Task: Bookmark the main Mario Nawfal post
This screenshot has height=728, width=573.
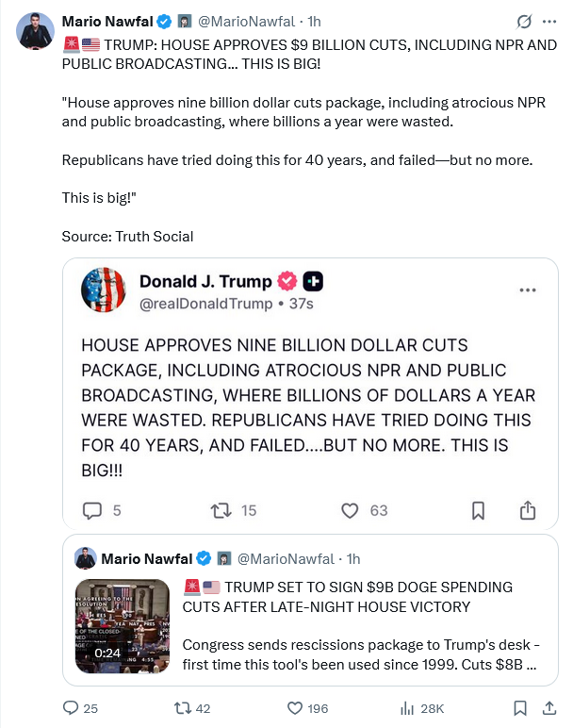Action: (x=520, y=707)
